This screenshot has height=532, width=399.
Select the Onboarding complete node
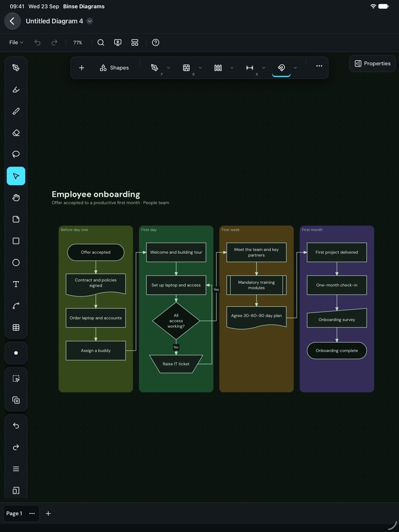pos(337,350)
